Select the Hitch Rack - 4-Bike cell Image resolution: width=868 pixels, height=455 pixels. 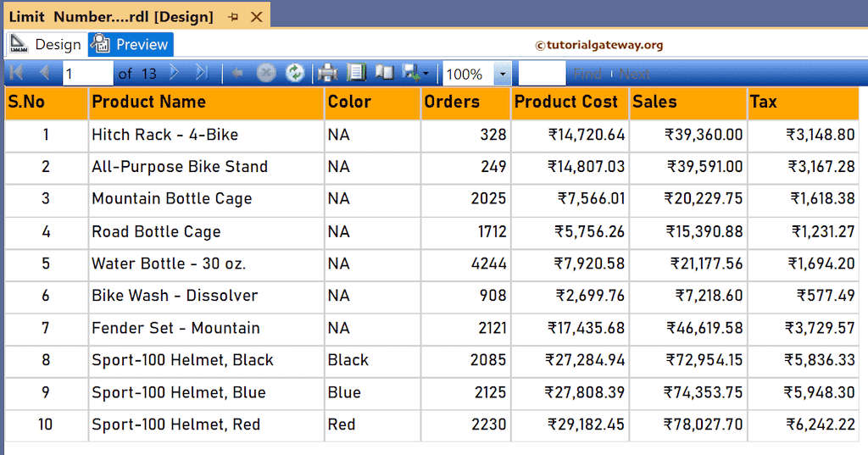pyautogui.click(x=206, y=135)
